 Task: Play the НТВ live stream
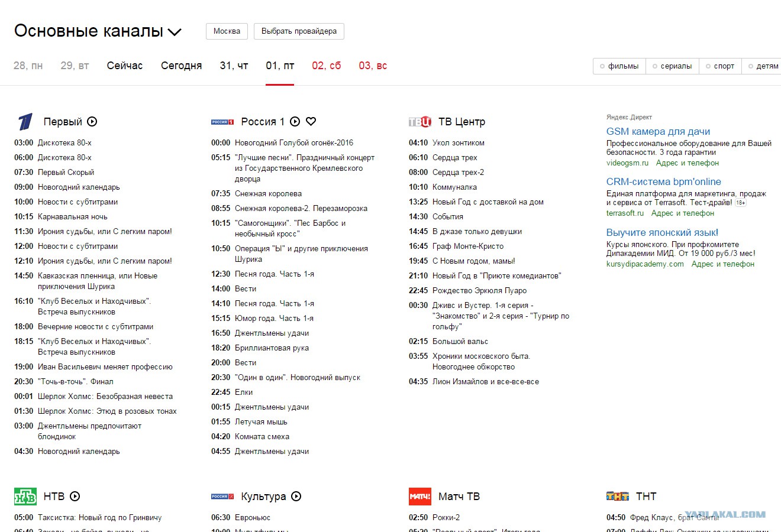pyautogui.click(x=75, y=497)
